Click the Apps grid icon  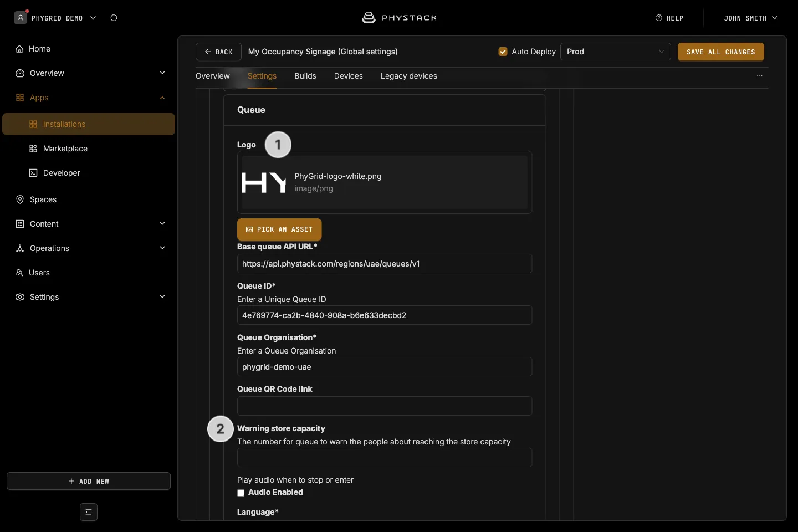[x=20, y=98]
